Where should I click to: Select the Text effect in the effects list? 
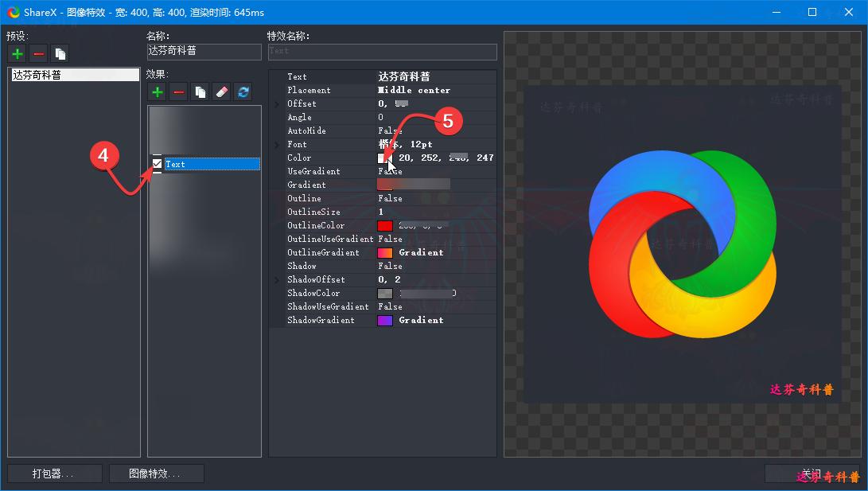coord(211,164)
